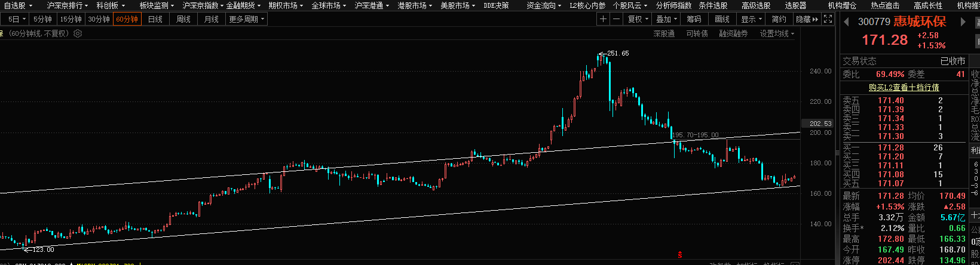Switch to 日线 daily chart

coord(155,19)
